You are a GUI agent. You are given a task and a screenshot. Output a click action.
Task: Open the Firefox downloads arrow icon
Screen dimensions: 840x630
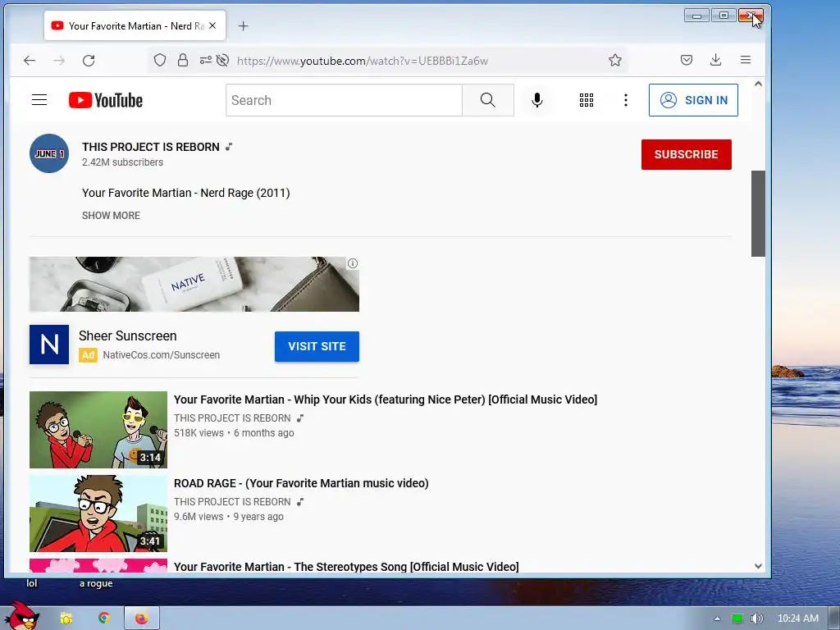click(715, 60)
